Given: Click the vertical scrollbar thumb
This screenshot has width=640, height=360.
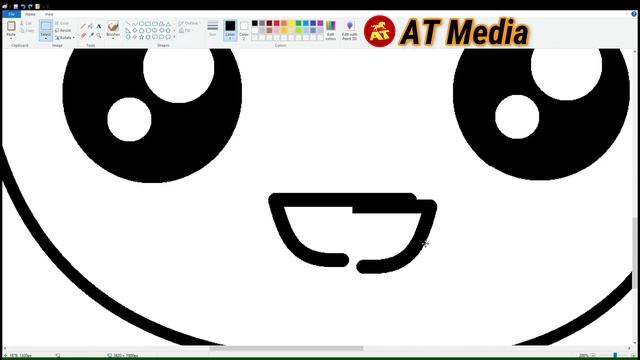Looking at the screenshot, I should (634, 253).
